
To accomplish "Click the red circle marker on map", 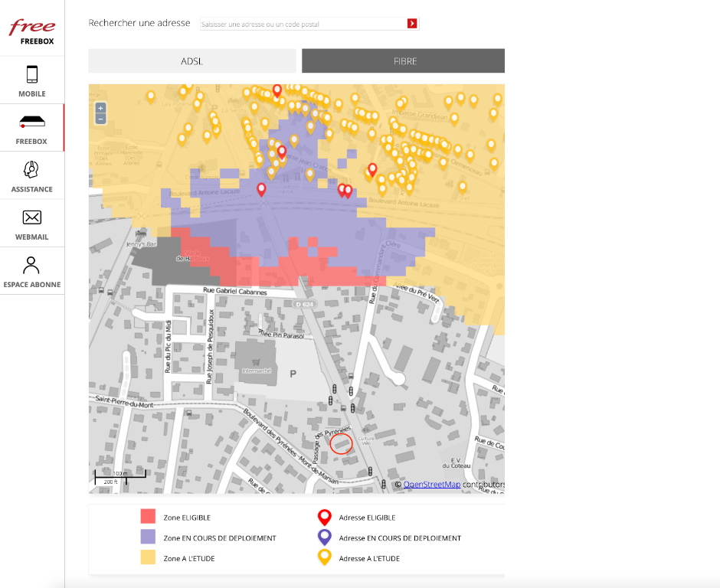I will (x=341, y=443).
